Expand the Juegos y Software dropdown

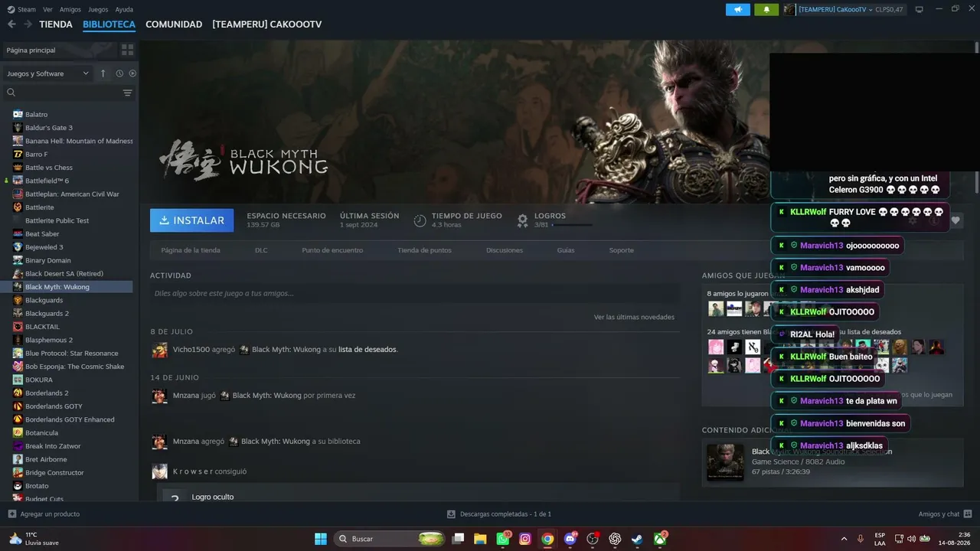48,73
